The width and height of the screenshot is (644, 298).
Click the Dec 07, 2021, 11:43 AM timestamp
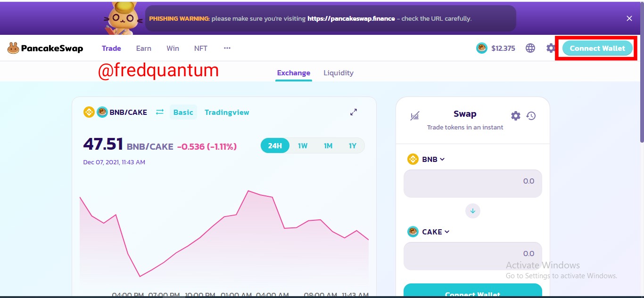pyautogui.click(x=114, y=162)
